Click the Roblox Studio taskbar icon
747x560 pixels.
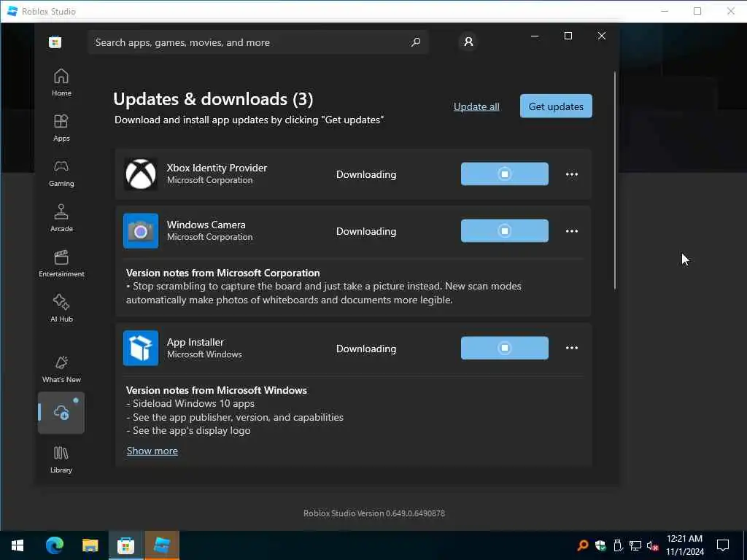(162, 545)
